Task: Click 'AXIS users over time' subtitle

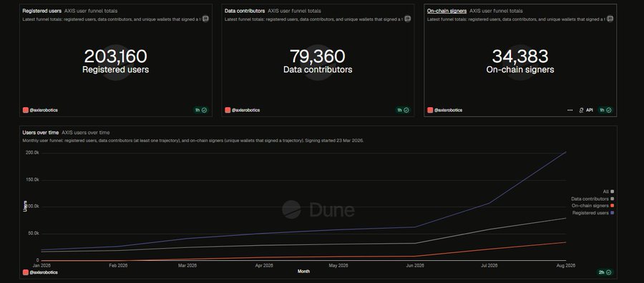Action: 85,132
